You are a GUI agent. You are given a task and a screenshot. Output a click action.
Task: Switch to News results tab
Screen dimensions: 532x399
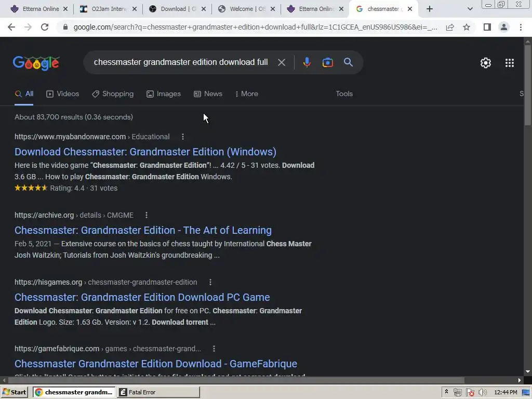(208, 94)
